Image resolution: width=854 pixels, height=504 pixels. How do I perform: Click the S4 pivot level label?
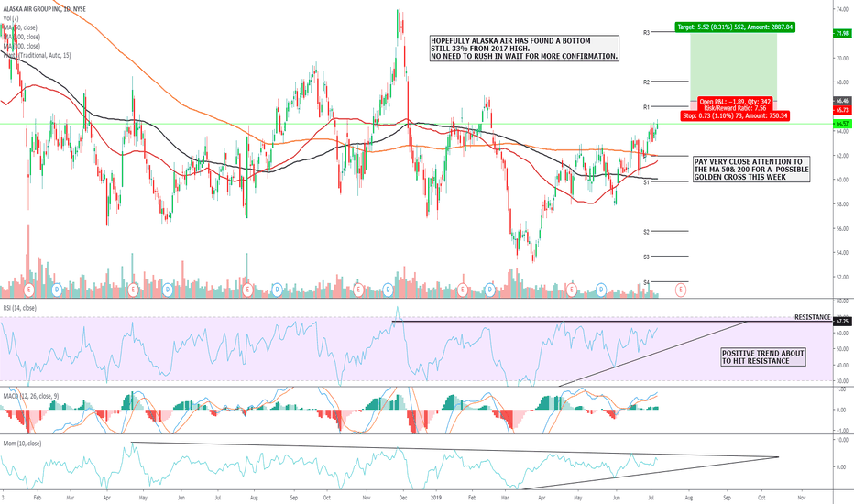[x=646, y=282]
